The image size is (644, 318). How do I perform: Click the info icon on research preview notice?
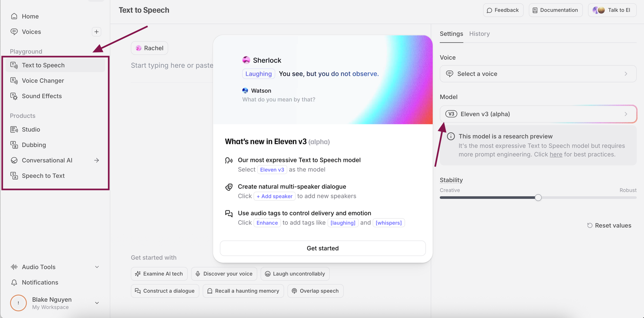pyautogui.click(x=451, y=136)
